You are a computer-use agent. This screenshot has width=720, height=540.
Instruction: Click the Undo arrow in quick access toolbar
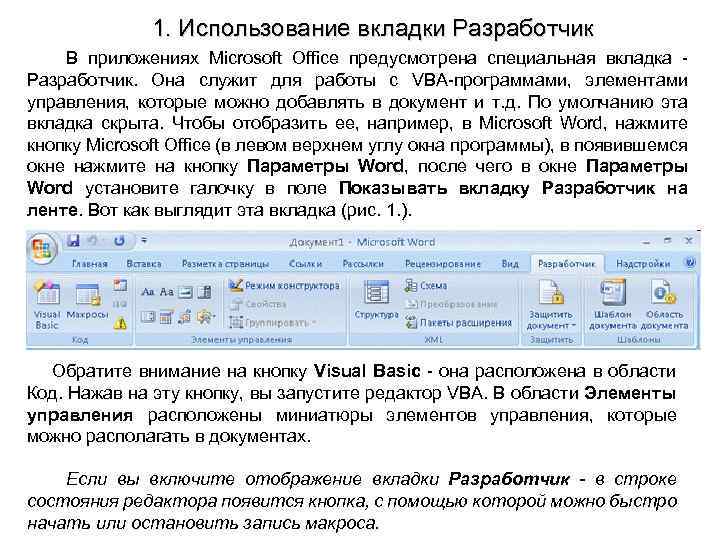pyautogui.click(x=94, y=241)
